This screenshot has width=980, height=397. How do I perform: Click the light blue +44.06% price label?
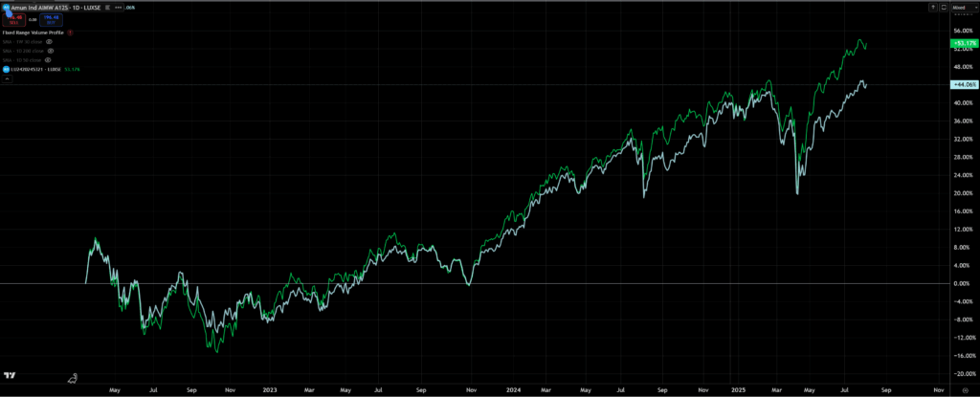[x=963, y=84]
